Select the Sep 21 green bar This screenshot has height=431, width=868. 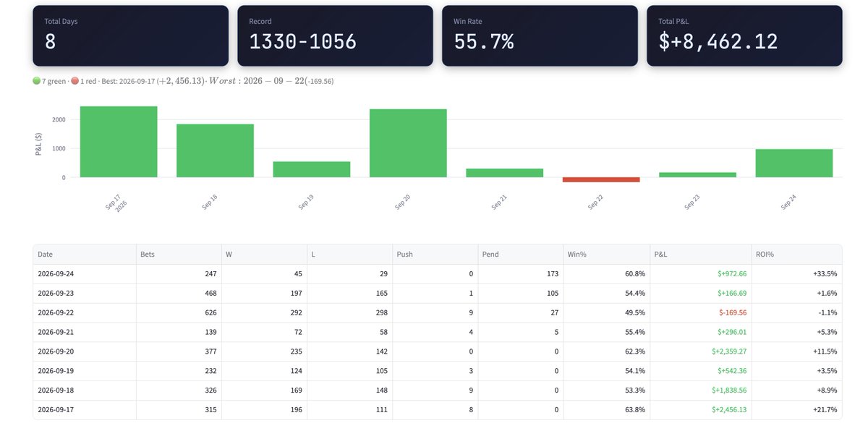pos(505,173)
